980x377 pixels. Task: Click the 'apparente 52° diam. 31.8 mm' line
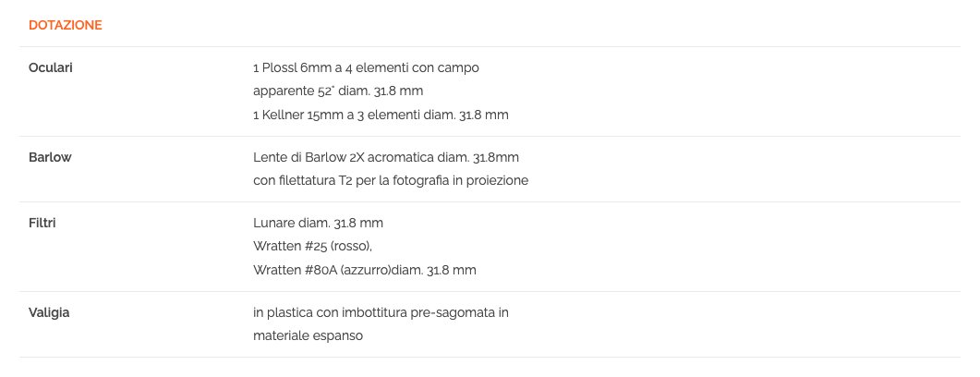[337, 91]
